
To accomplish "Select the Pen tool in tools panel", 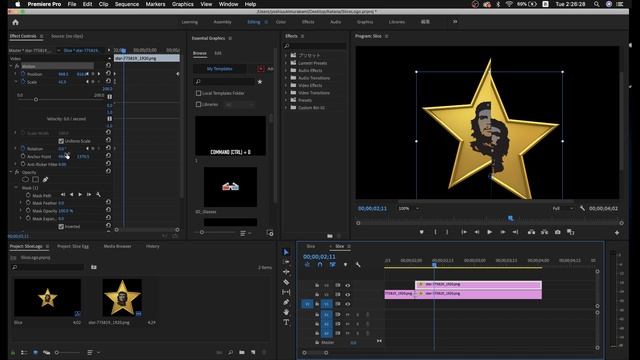I will click(286, 302).
